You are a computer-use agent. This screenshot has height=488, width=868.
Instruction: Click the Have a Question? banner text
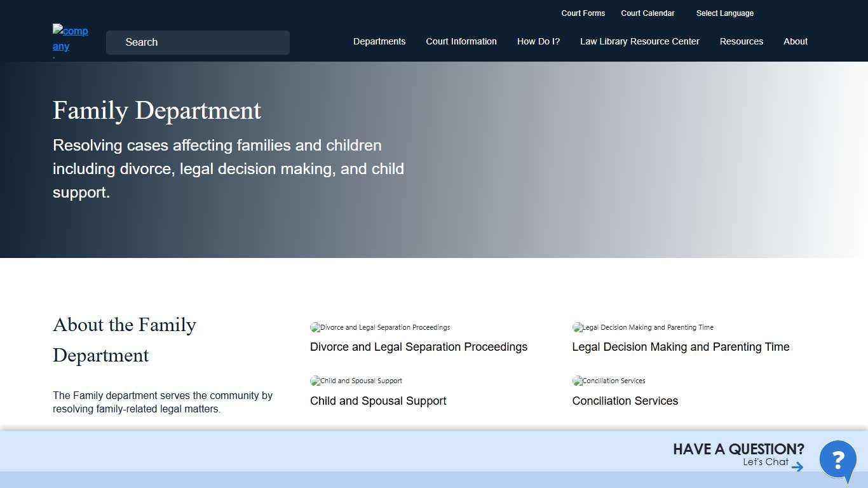pyautogui.click(x=738, y=449)
